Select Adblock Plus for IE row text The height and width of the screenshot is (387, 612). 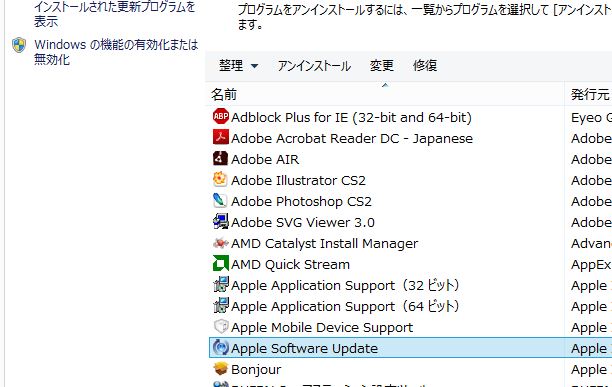[x=351, y=117]
